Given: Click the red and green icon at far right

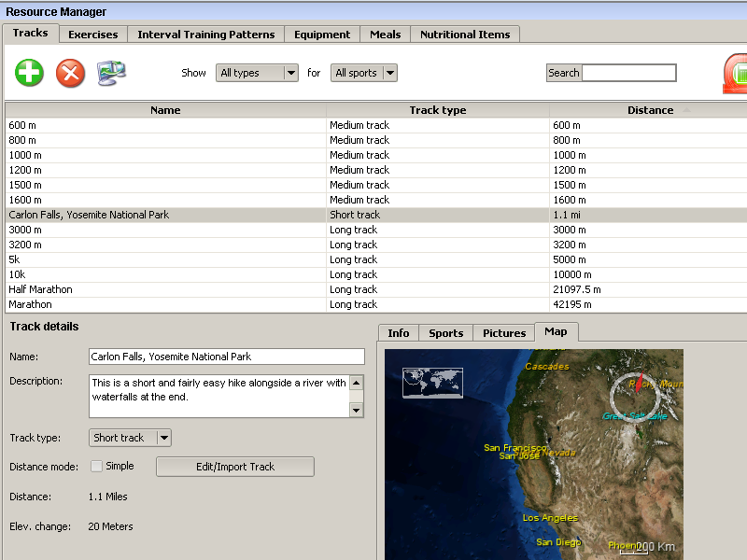Looking at the screenshot, I should 736,74.
